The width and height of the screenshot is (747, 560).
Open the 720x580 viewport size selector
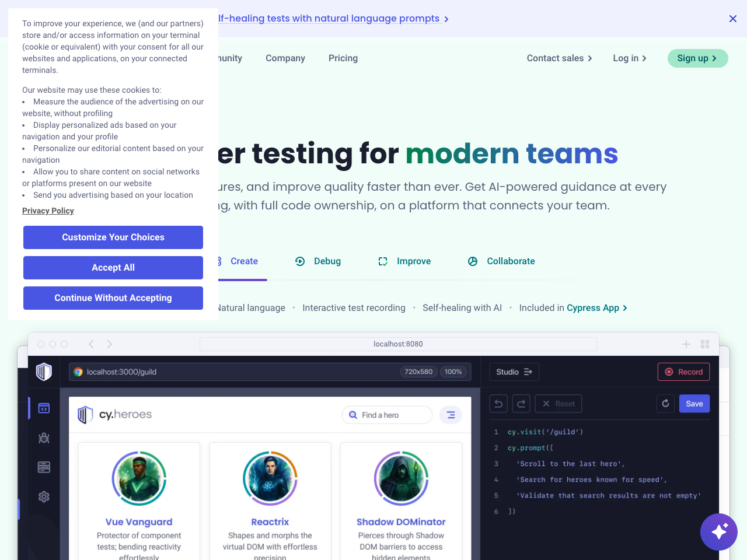[x=419, y=372]
